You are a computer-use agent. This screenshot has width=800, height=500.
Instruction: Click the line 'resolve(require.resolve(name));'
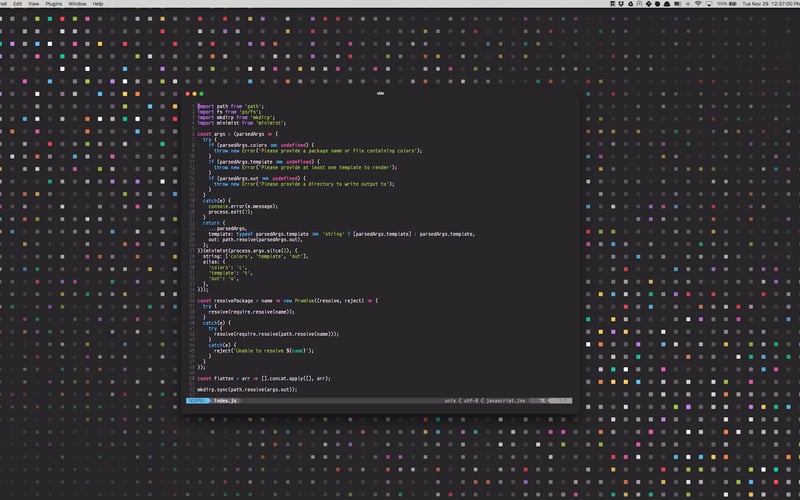click(x=252, y=312)
